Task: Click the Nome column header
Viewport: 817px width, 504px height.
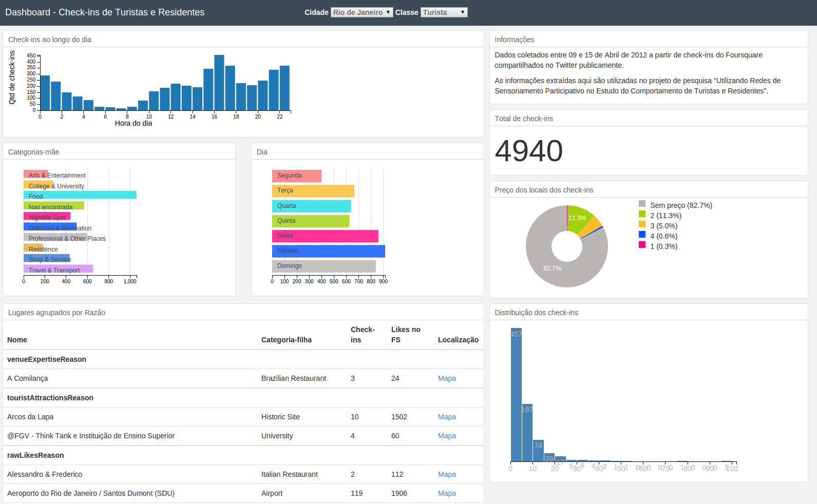Action: (x=17, y=340)
